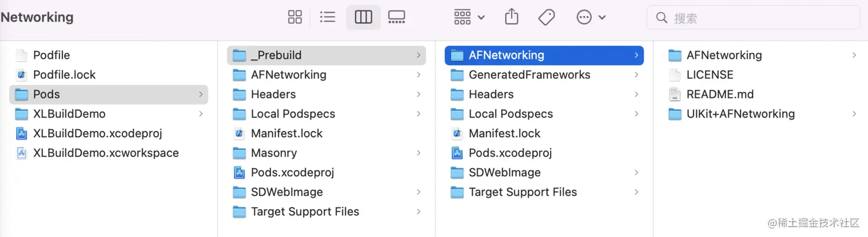This screenshot has height=237, width=868.
Task: Expand the Pods folder chevron
Action: 201,94
